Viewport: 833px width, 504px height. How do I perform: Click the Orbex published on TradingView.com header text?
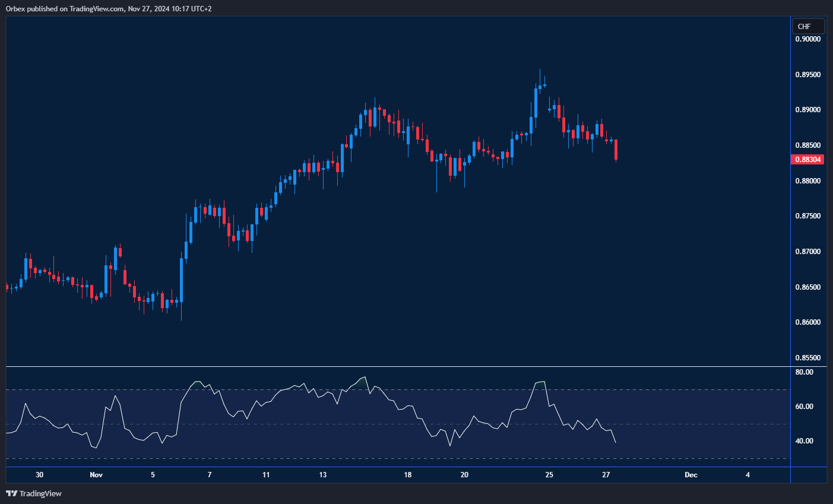coord(109,8)
